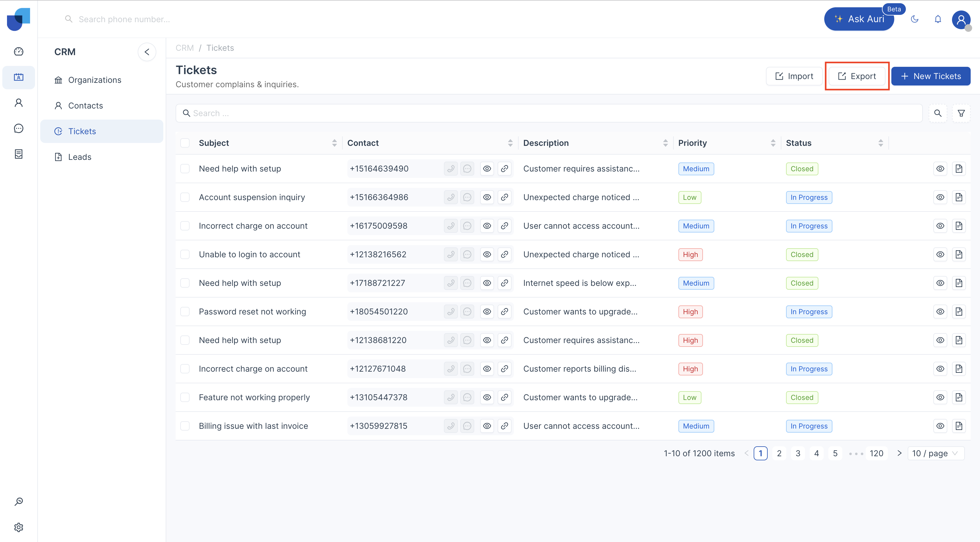Go to Organizations in the CRM menu
Viewport: 980px width, 542px height.
point(94,80)
